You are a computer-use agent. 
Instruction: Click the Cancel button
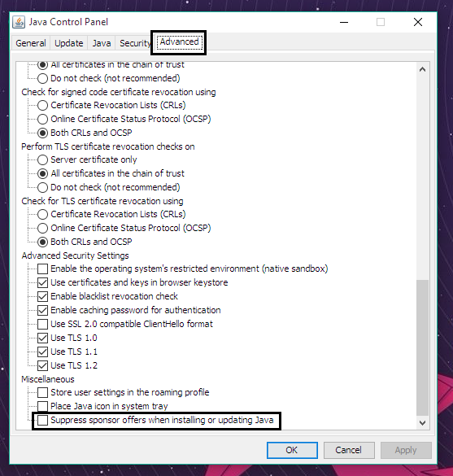pos(349,450)
